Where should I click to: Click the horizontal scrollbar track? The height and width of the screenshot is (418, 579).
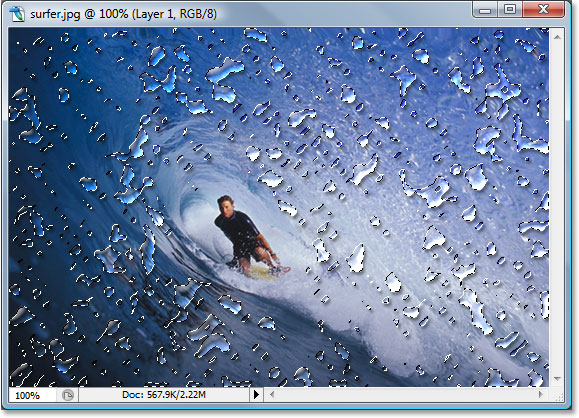coord(406,395)
